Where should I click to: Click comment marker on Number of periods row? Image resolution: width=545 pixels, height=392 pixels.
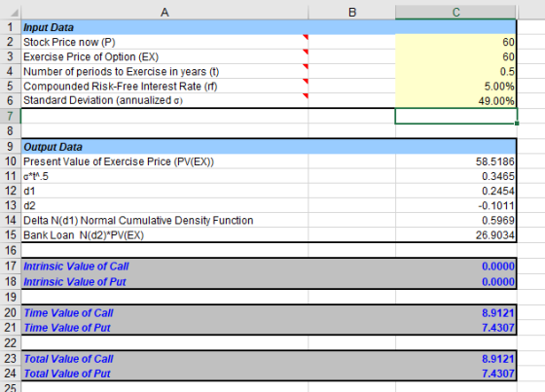[306, 66]
